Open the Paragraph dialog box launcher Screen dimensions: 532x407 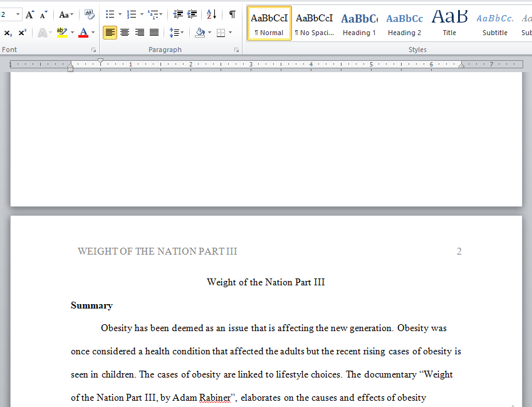click(236, 50)
